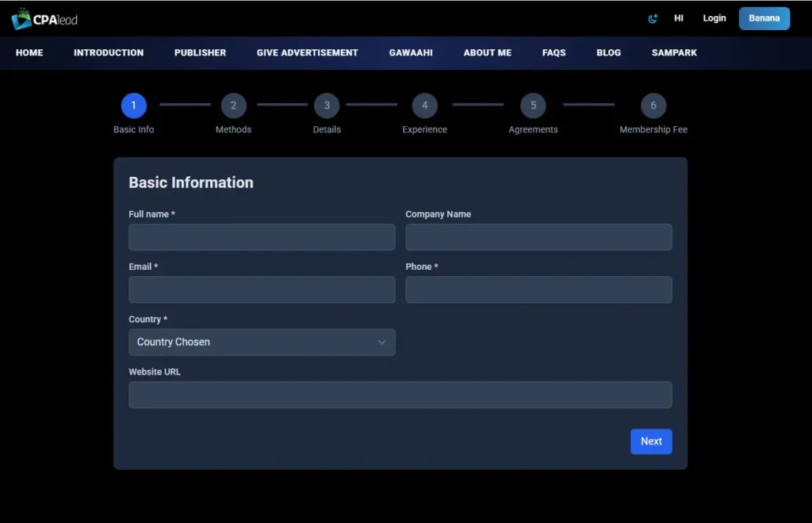Focus the Phone input field
This screenshot has width=812, height=523.
pos(538,290)
